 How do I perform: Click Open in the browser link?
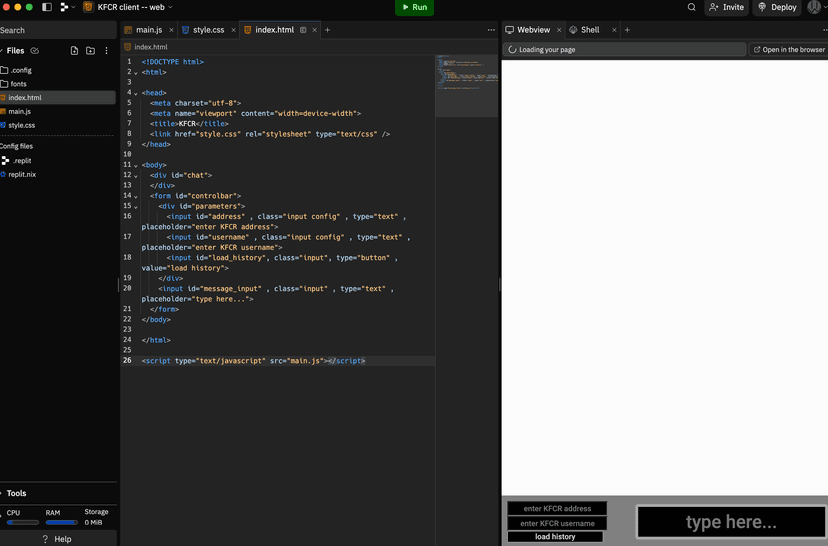[x=789, y=49]
